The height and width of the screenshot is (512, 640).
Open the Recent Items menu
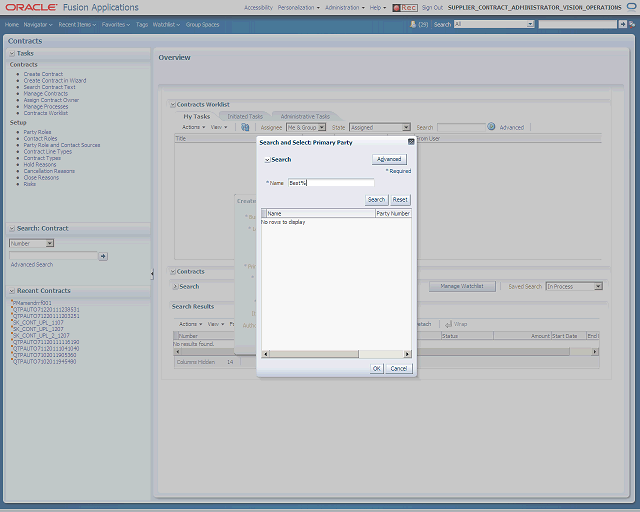coord(77,24)
